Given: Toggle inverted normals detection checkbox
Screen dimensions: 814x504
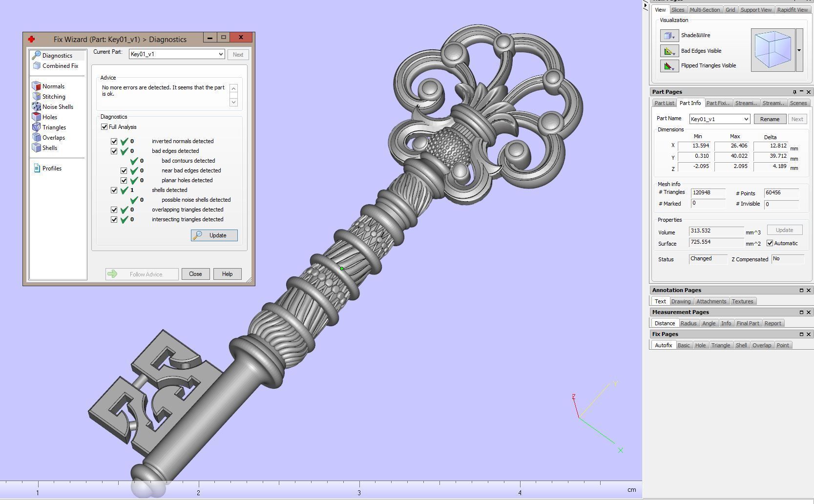Looking at the screenshot, I should [x=114, y=142].
